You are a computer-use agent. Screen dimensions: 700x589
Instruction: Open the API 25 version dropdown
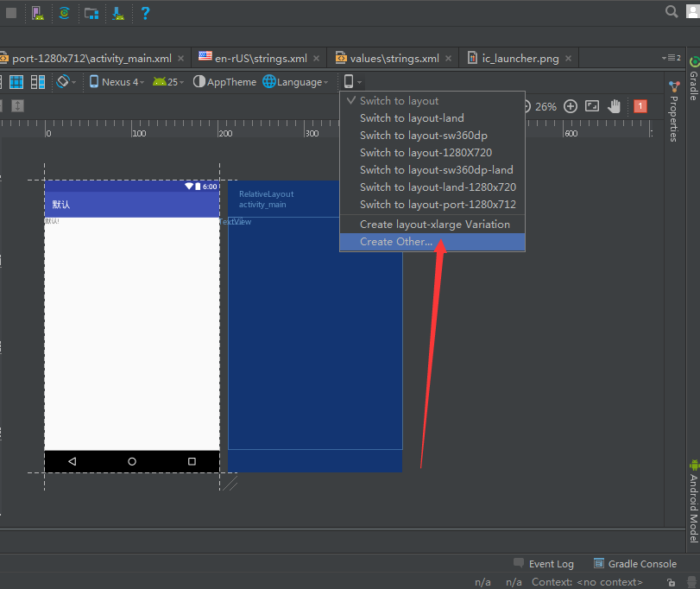click(167, 82)
